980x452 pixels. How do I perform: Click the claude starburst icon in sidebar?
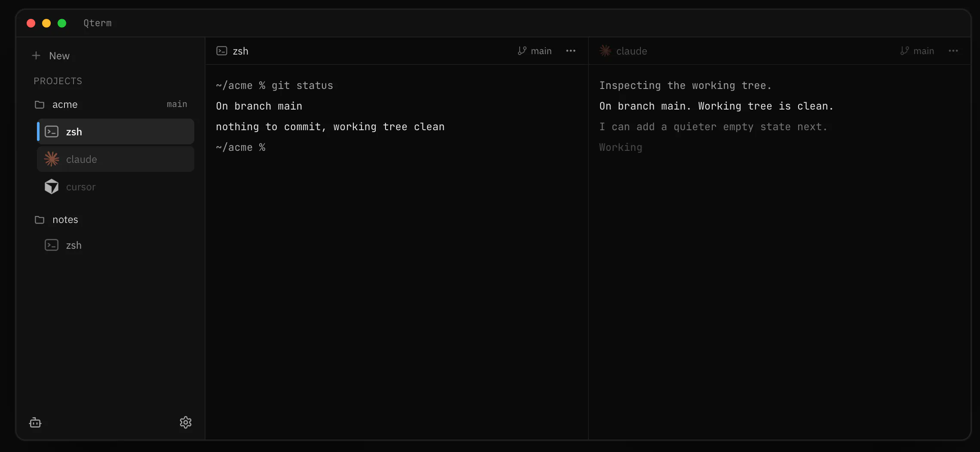52,159
